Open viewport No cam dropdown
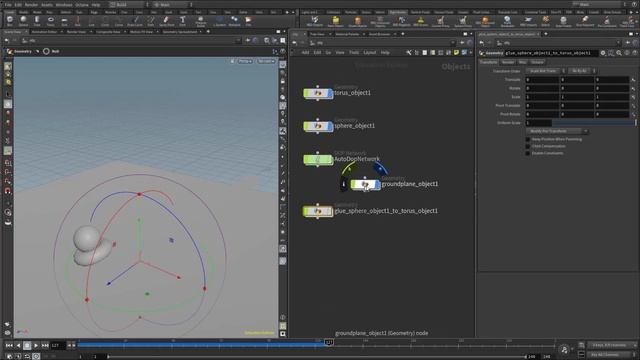 click(x=266, y=61)
